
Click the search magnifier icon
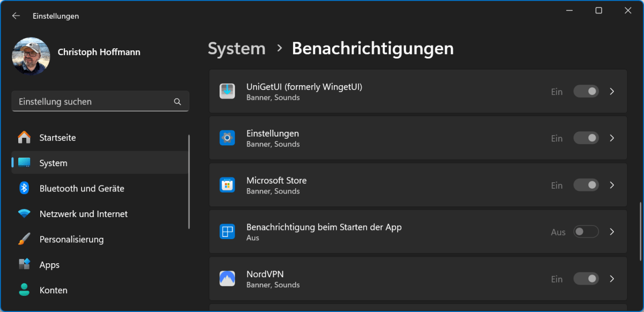tap(178, 101)
